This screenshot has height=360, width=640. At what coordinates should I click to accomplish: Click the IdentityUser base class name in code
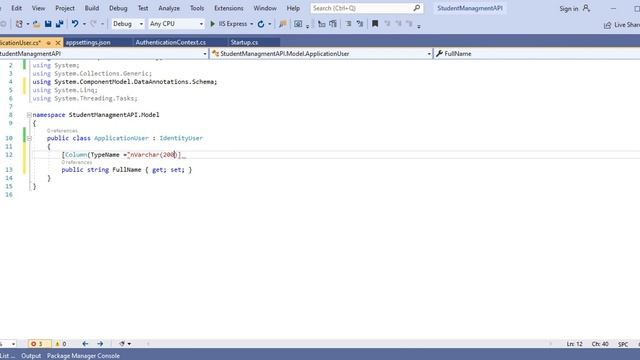tap(181, 138)
